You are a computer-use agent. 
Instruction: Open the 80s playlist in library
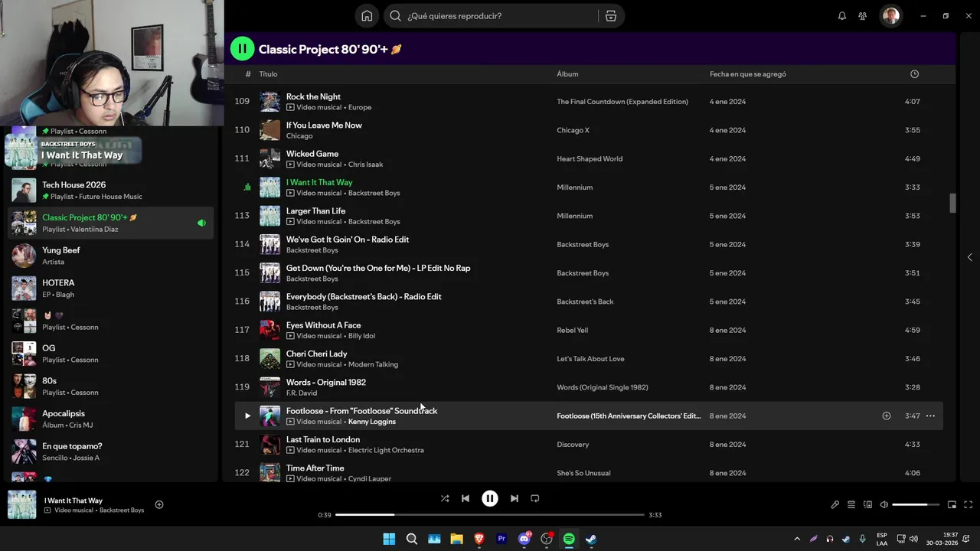(111, 386)
